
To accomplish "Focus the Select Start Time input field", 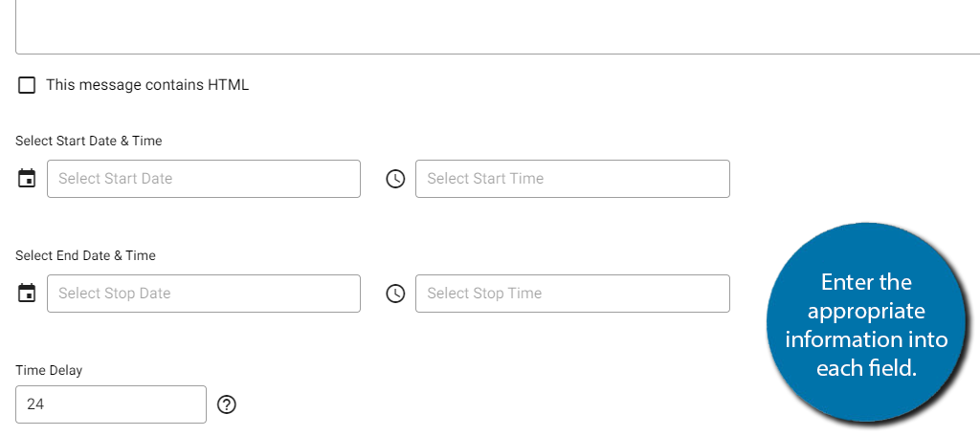I will click(572, 179).
